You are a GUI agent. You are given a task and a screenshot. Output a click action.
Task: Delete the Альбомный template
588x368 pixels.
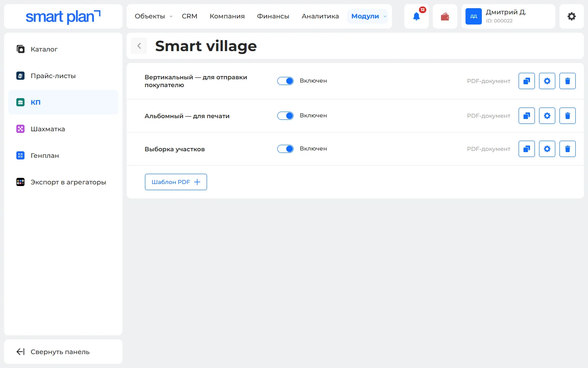568,116
